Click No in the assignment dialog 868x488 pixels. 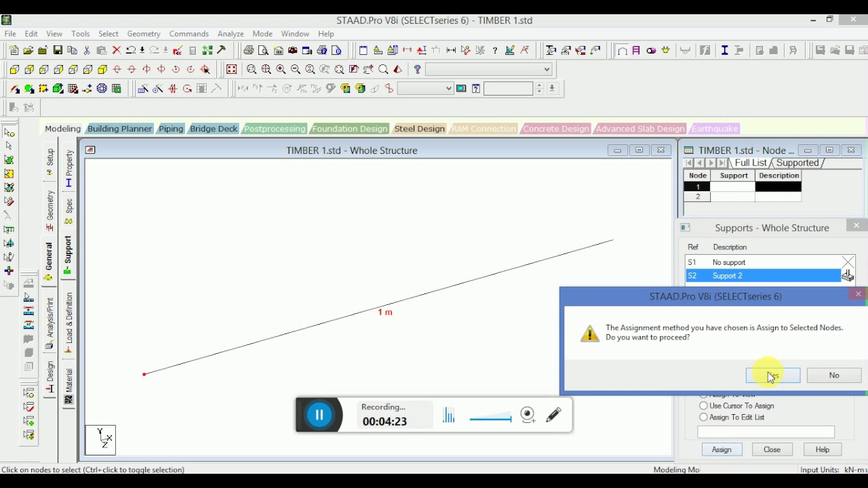coord(834,375)
